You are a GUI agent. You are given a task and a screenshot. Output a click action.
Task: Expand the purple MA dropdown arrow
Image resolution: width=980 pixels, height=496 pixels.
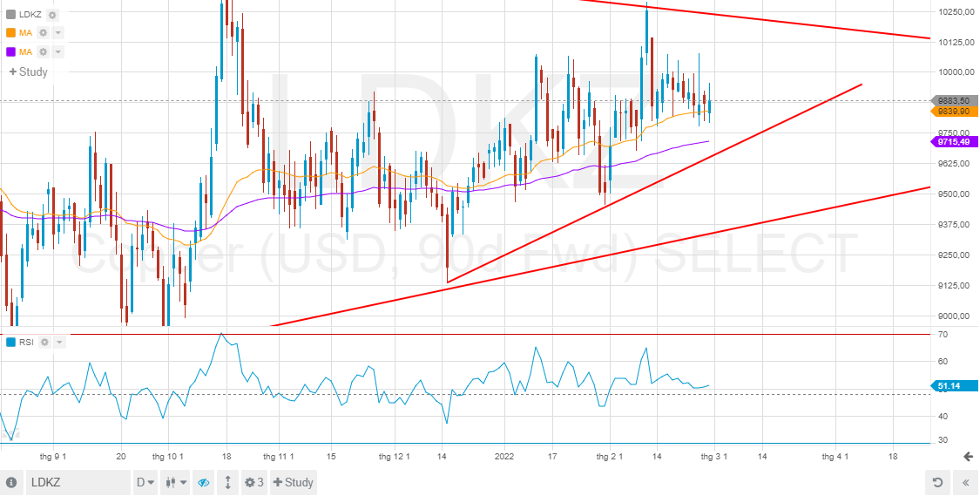click(x=58, y=52)
